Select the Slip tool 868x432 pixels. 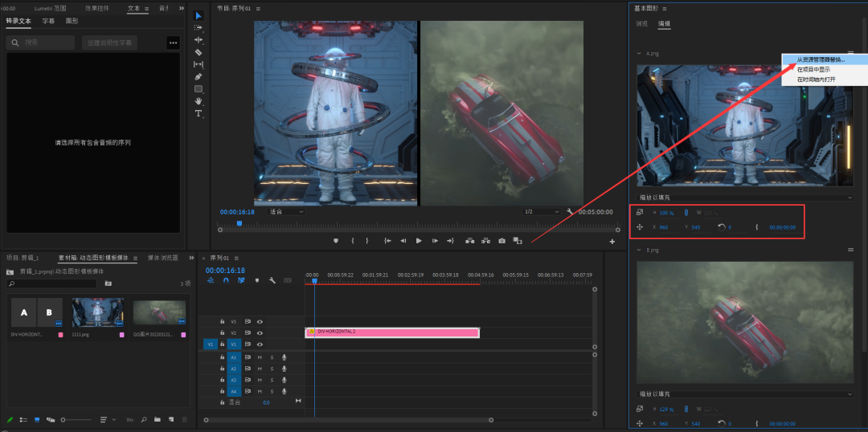[199, 64]
